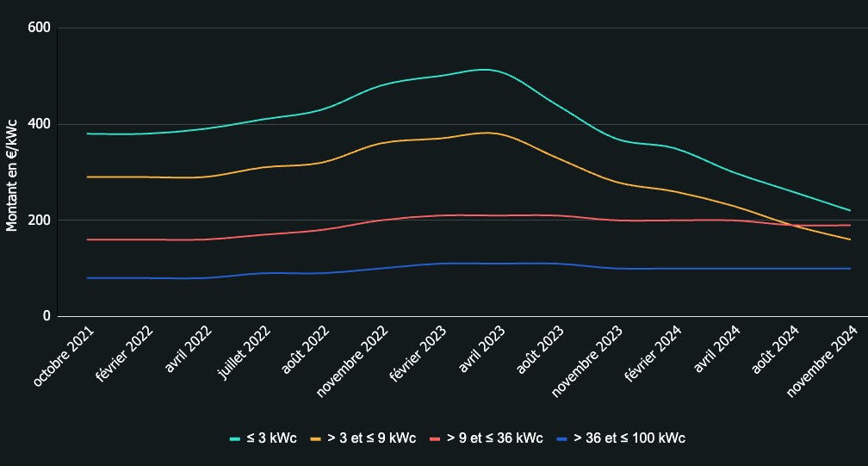Click the blue legend color marker
868x466 pixels.
561,439
